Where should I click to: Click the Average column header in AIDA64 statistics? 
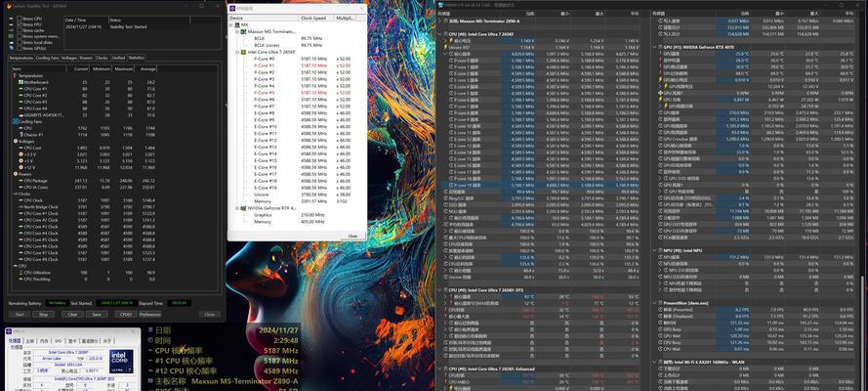(147, 68)
